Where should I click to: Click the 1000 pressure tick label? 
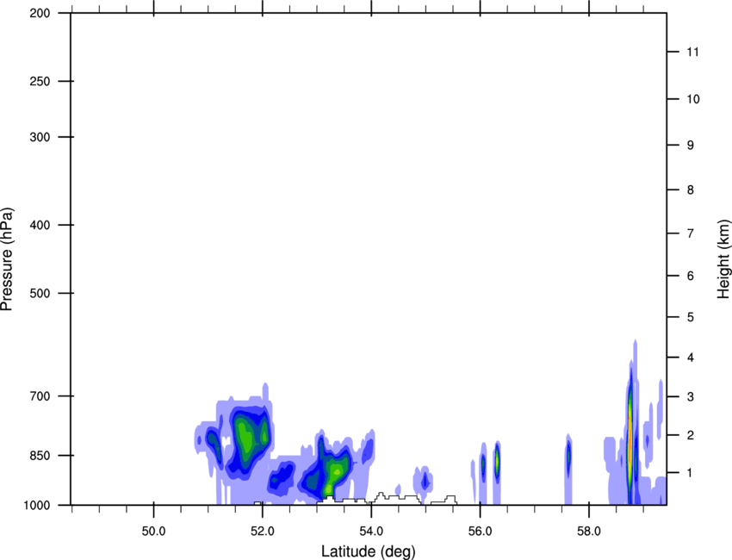pyautogui.click(x=37, y=505)
